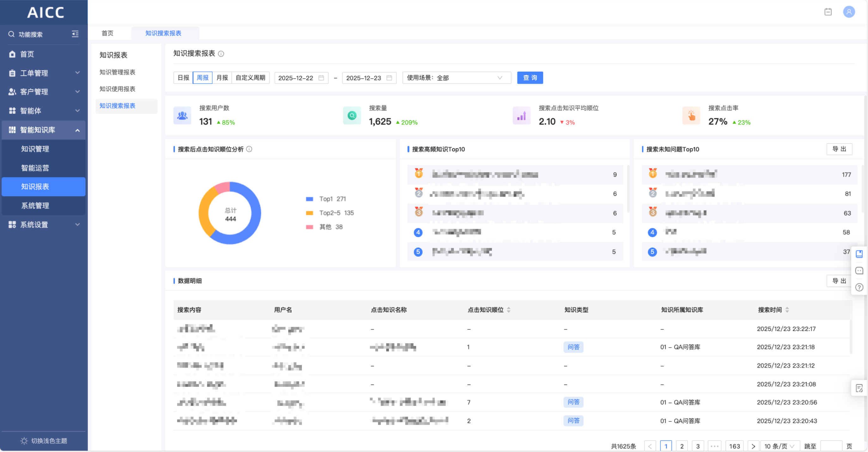
Task: Switch to the 首页 tab
Action: [107, 34]
